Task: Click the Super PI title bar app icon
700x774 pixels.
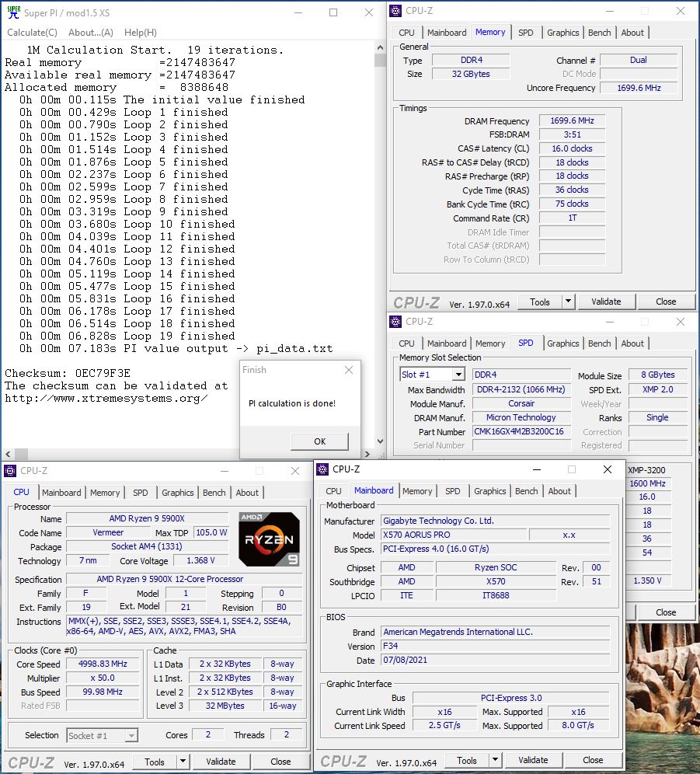Action: point(13,12)
